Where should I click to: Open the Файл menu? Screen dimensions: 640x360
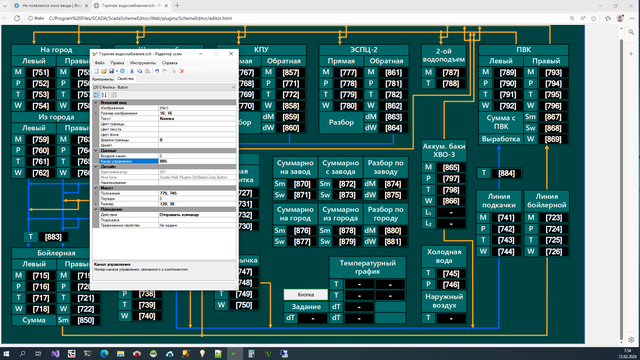click(x=99, y=63)
